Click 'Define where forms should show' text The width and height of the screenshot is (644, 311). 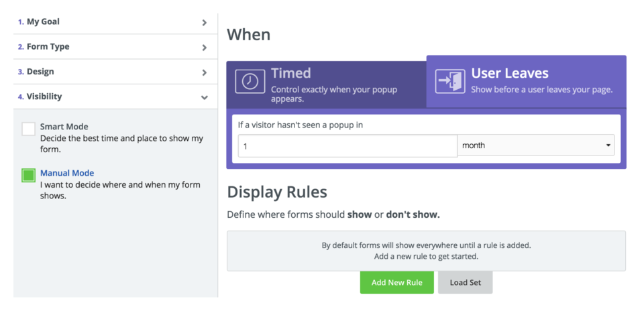(x=333, y=214)
